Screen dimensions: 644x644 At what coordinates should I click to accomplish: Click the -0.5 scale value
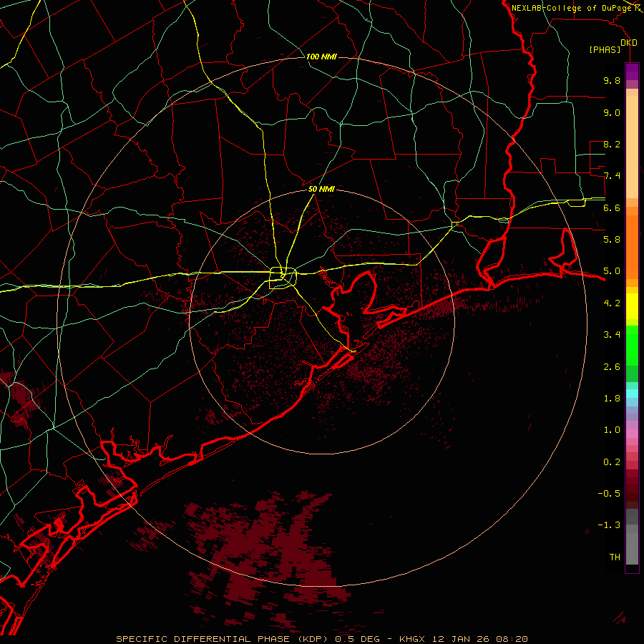609,493
